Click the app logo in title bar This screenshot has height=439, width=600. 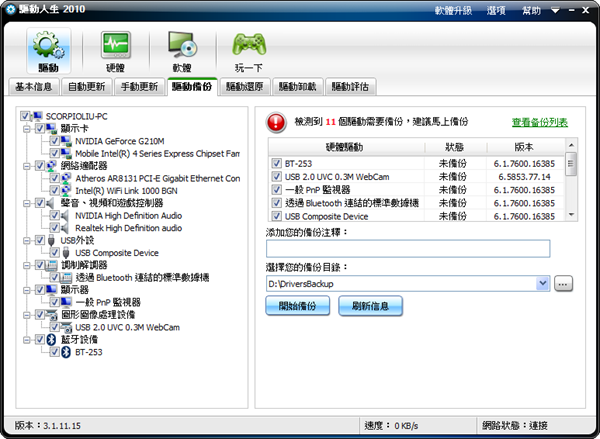click(10, 10)
